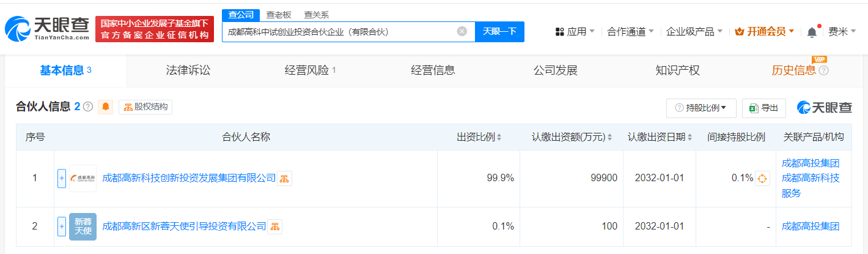Click the help icon next to 合伙人信息
The height and width of the screenshot is (254, 868).
pyautogui.click(x=88, y=107)
